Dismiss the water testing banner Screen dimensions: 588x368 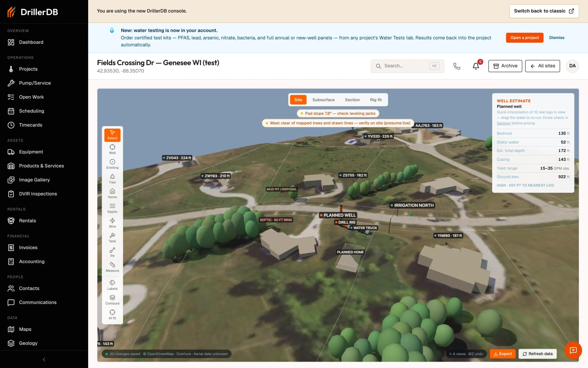(x=556, y=38)
